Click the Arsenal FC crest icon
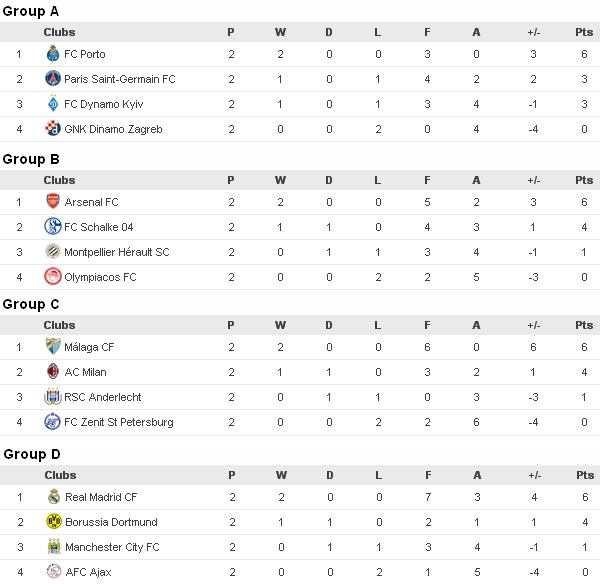600x584 pixels. coord(53,202)
